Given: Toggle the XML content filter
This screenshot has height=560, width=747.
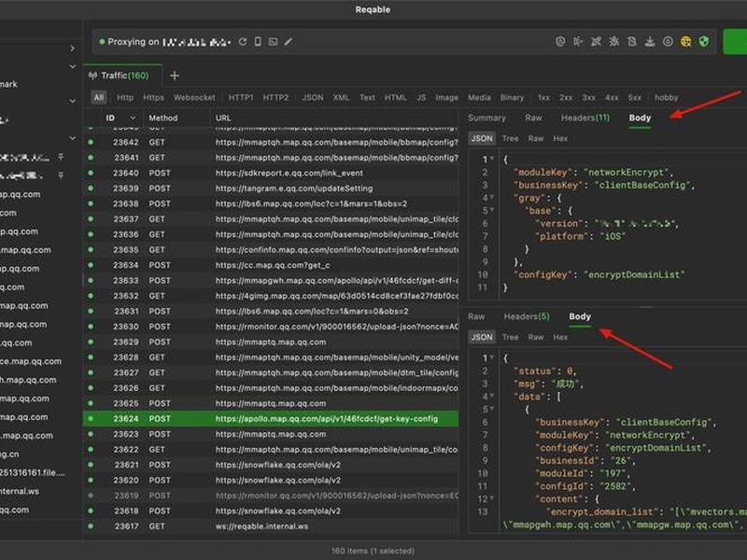Looking at the screenshot, I should (x=341, y=97).
